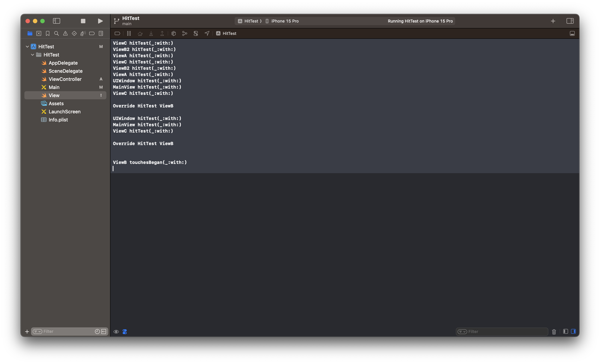This screenshot has height=364, width=600.
Task: Show the variables view pane
Action: 565,331
